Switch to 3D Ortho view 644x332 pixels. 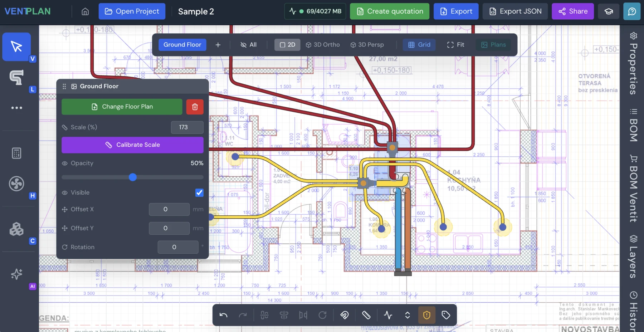pos(323,45)
